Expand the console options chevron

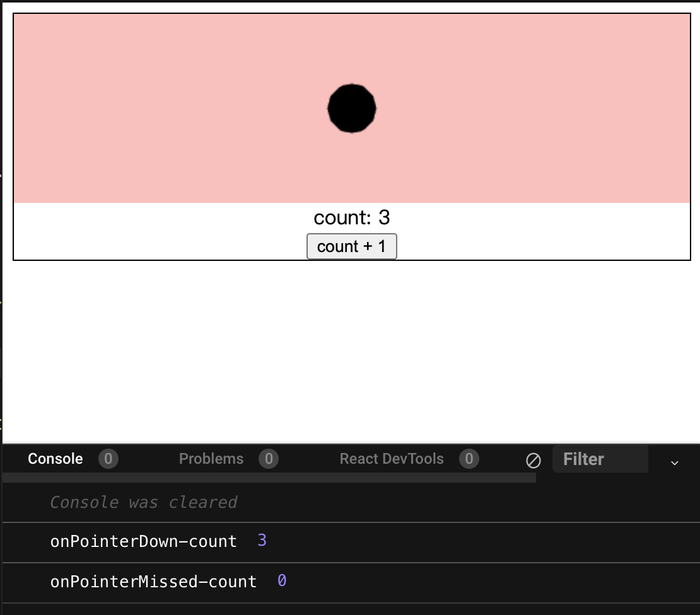(x=675, y=463)
